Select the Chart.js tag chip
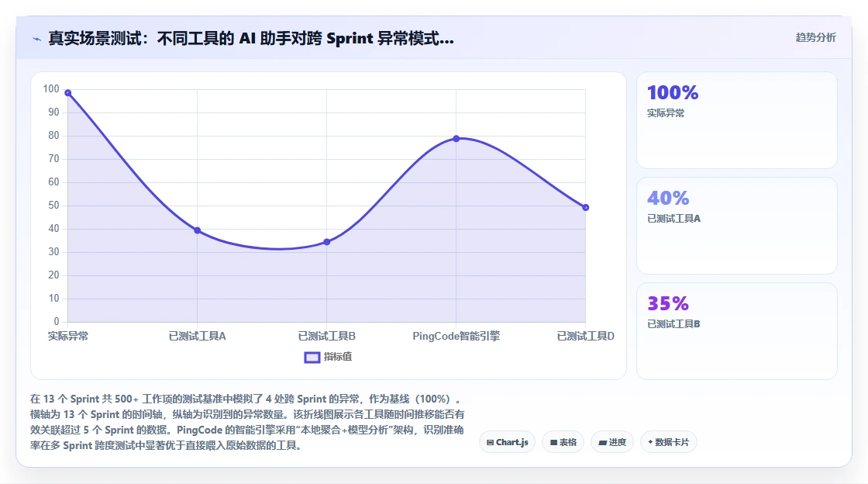The width and height of the screenshot is (868, 484). tap(507, 442)
